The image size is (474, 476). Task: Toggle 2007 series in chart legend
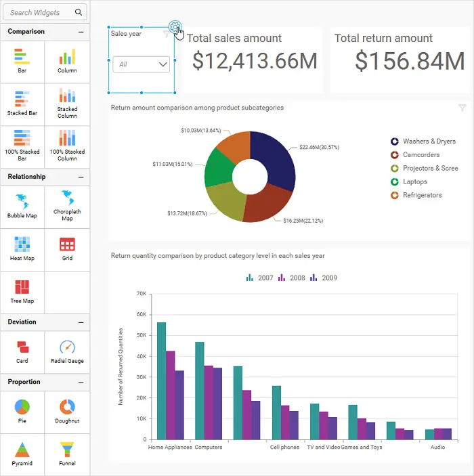[x=259, y=278]
